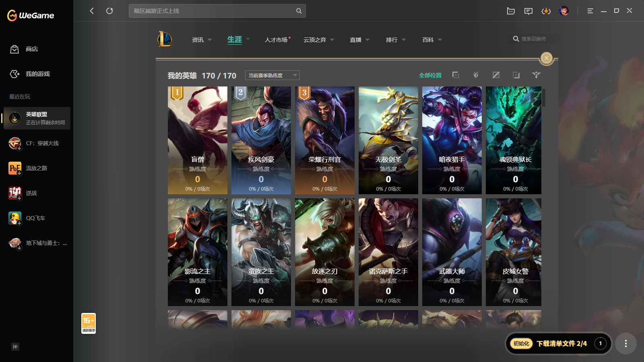
Task: Open the 诺克萨斯之手 hero card
Action: click(x=388, y=252)
